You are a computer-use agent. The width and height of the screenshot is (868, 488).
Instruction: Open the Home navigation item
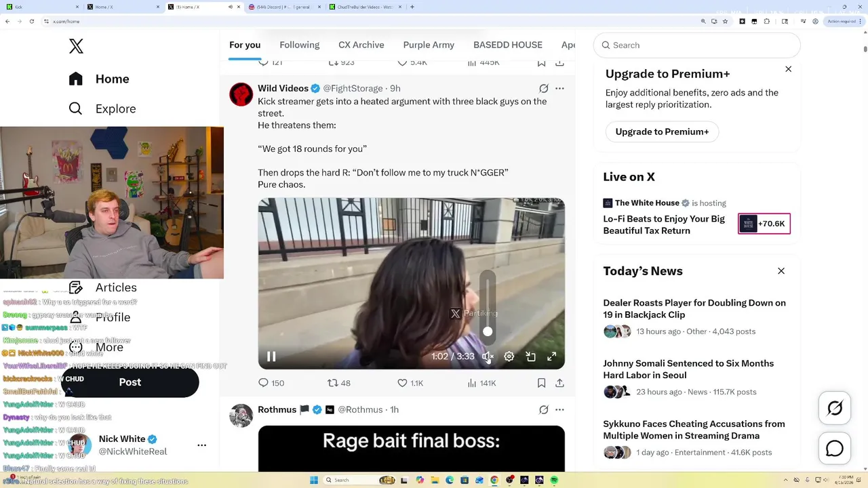click(99, 79)
